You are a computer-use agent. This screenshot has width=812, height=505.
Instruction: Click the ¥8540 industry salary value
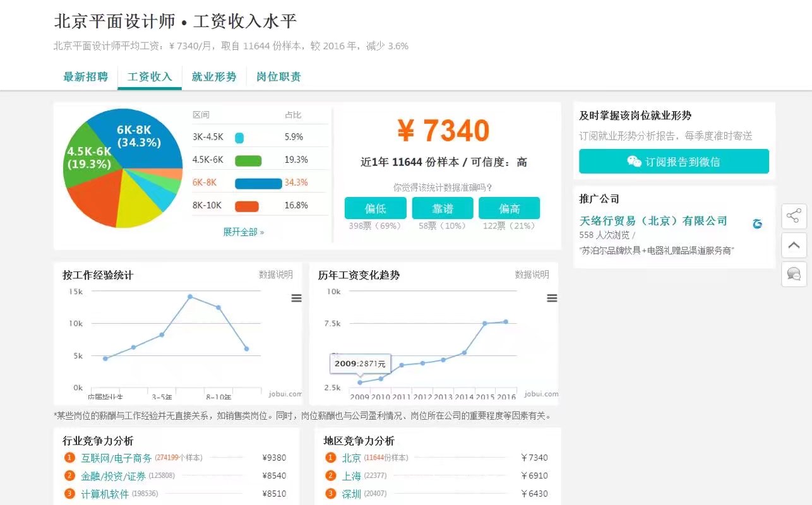[x=274, y=475]
